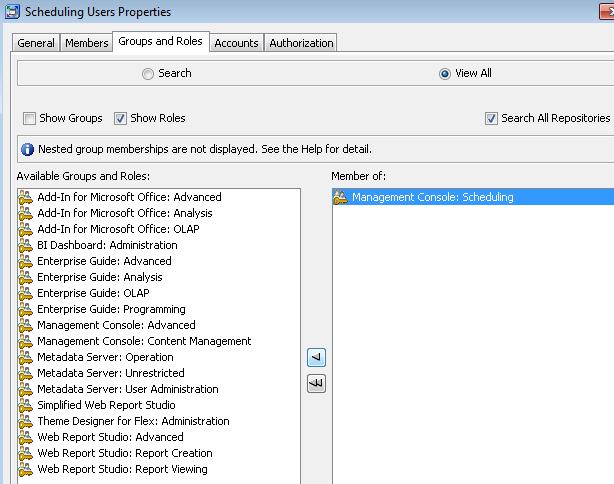Viewport: 614px width, 484px height.
Task: Enable the Show Groups checkbox
Action: point(29,118)
